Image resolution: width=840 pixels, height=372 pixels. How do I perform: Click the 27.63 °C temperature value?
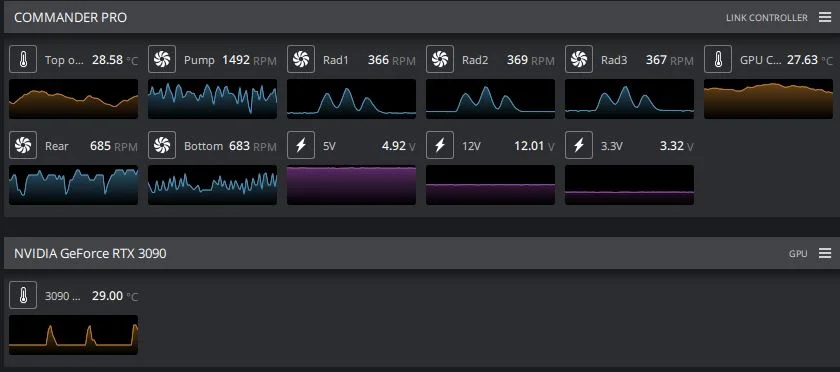pos(810,60)
